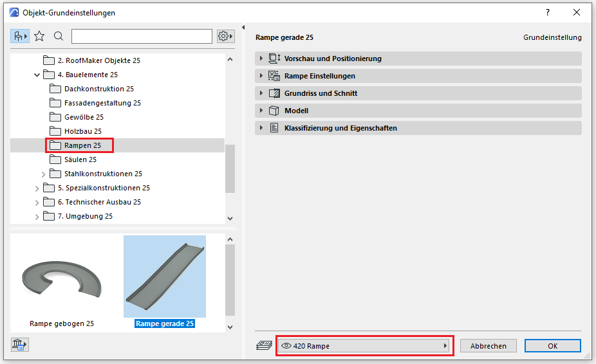Click the layer stack icon beside 420 Rampe
The width and height of the screenshot is (596, 364).
pos(264,345)
